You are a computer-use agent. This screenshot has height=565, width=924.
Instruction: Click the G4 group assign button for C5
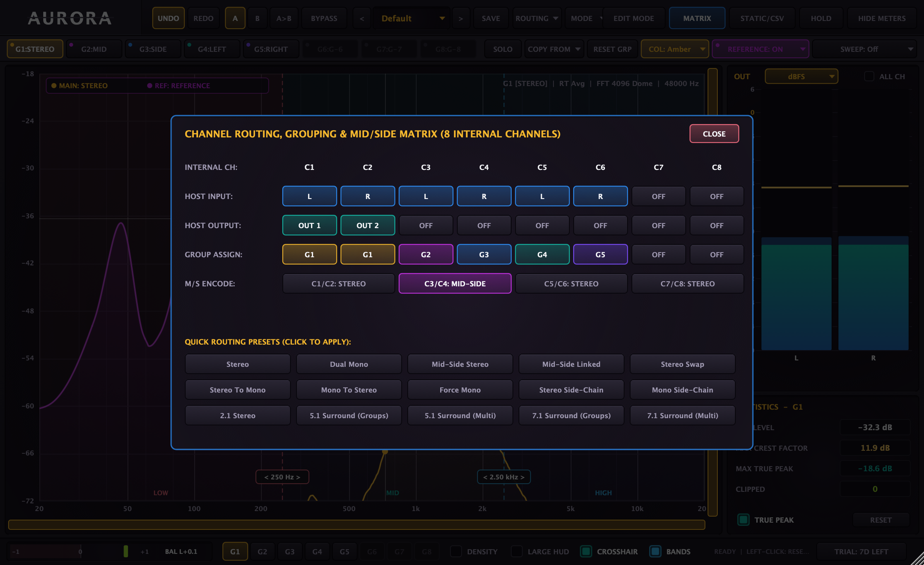[542, 254]
